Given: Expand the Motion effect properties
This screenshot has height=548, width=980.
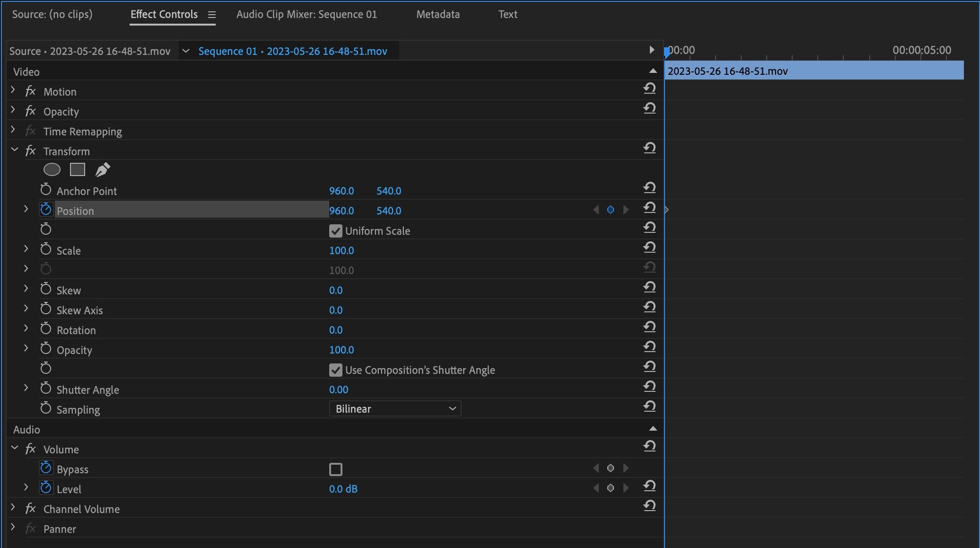Looking at the screenshot, I should [13, 90].
